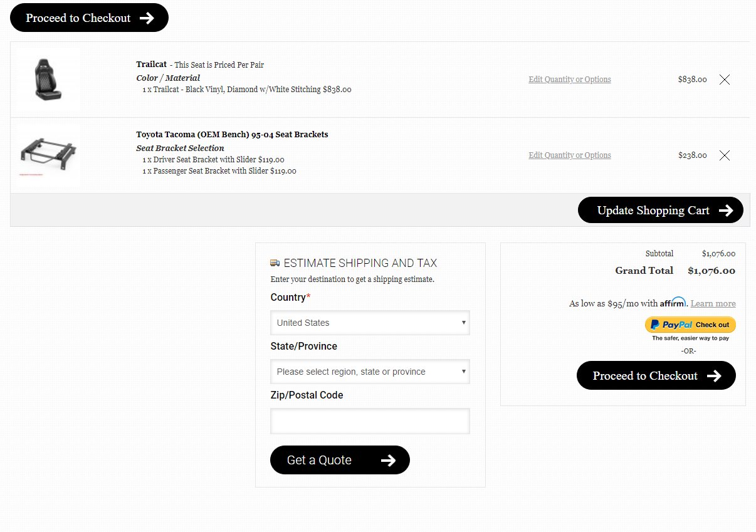The width and height of the screenshot is (756, 532).
Task: Click arrow icon on Get a Quote
Action: pos(389,461)
